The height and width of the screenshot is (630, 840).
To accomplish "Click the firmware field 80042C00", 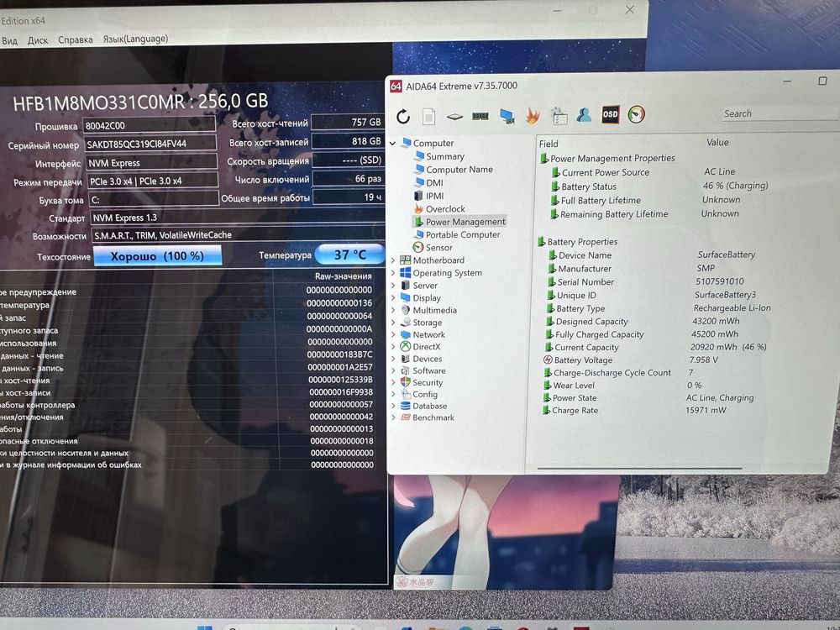I will point(149,125).
